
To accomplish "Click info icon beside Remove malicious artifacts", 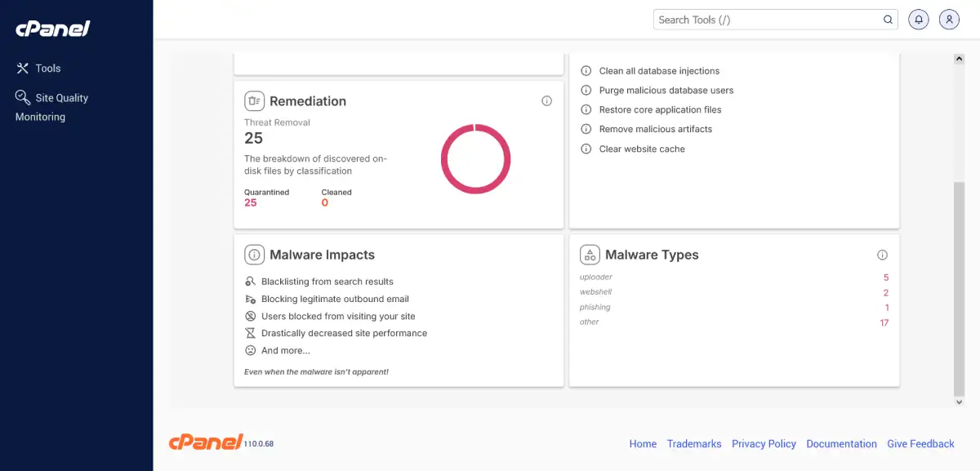I will tap(586, 130).
